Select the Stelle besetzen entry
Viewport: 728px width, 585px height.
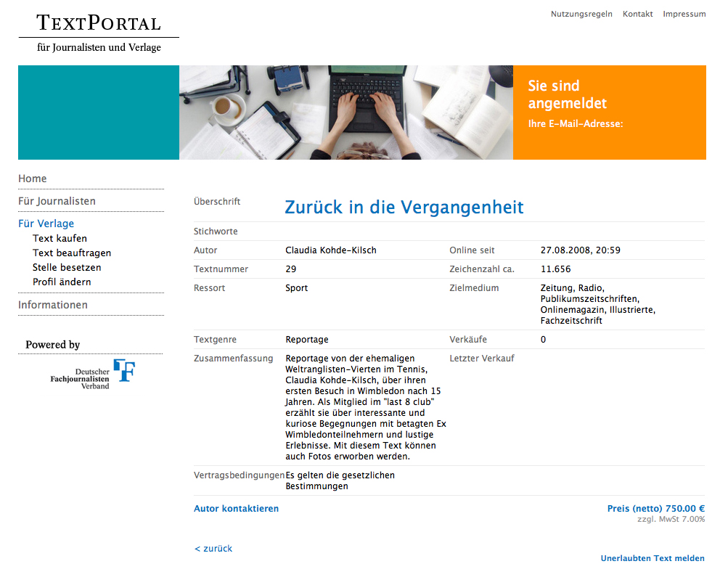[67, 267]
